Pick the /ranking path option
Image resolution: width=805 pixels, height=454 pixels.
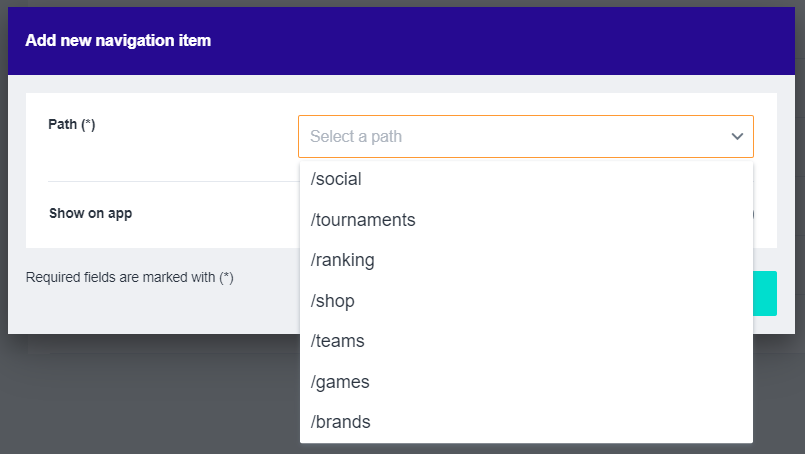(x=343, y=260)
